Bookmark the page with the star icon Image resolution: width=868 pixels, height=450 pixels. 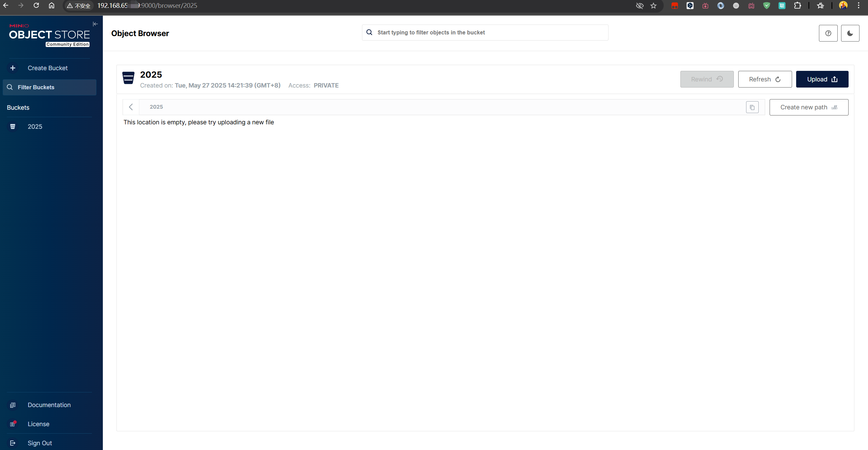pyautogui.click(x=653, y=5)
